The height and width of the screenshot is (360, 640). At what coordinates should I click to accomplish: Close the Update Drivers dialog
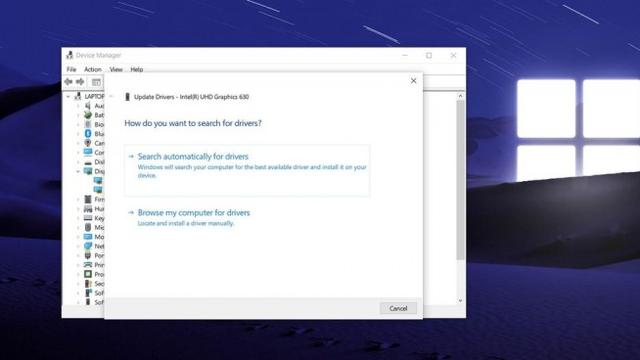413,81
